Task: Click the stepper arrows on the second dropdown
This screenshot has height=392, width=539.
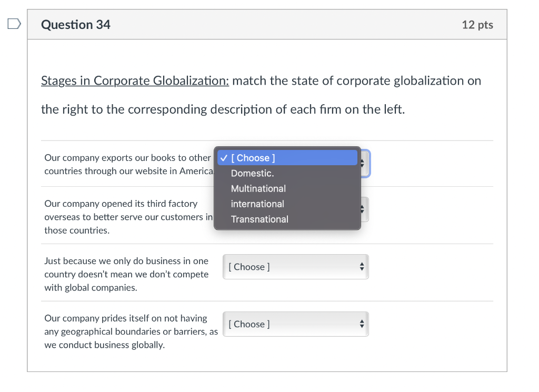Action: tap(362, 209)
